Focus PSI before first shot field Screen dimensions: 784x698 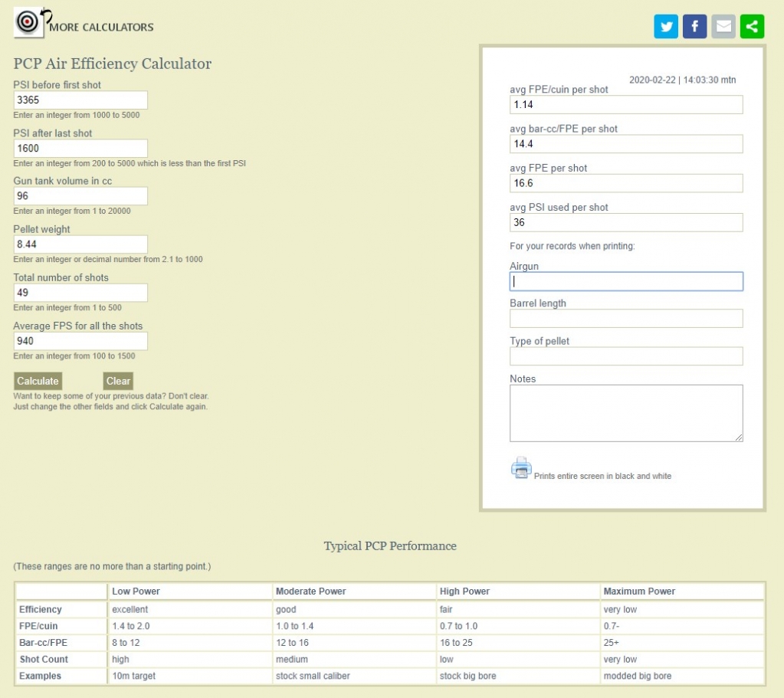click(x=80, y=100)
